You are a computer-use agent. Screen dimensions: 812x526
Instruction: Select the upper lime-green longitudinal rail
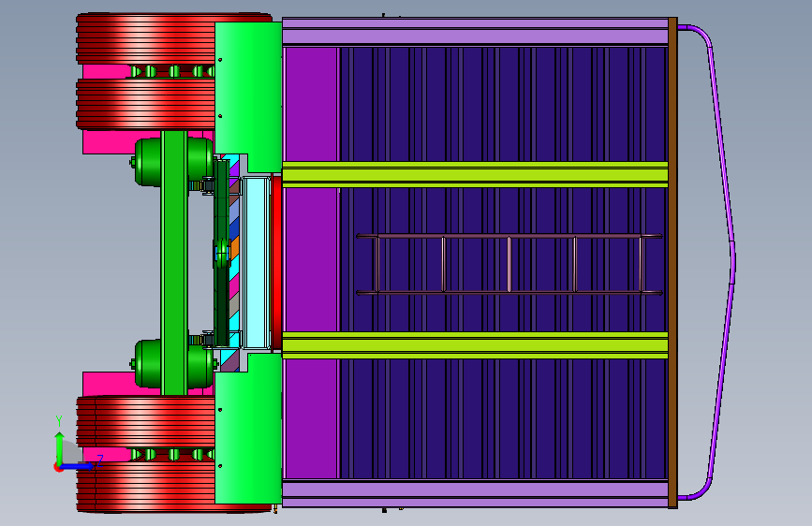(475, 174)
